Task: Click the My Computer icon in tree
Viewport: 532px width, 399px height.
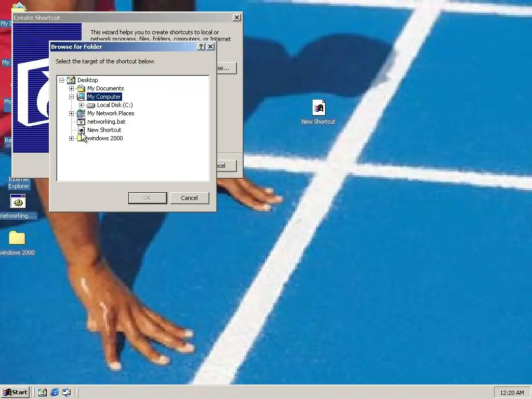Action: point(81,97)
